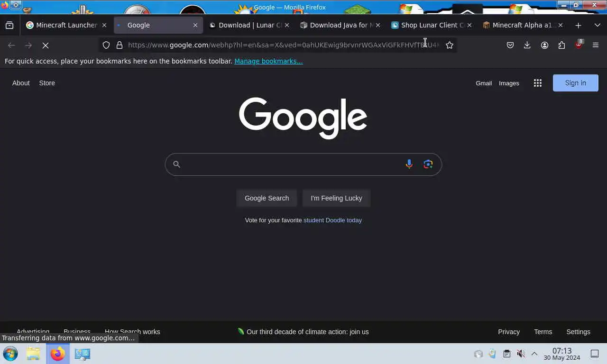
Task: Open the Google Store link
Action: pyautogui.click(x=47, y=83)
